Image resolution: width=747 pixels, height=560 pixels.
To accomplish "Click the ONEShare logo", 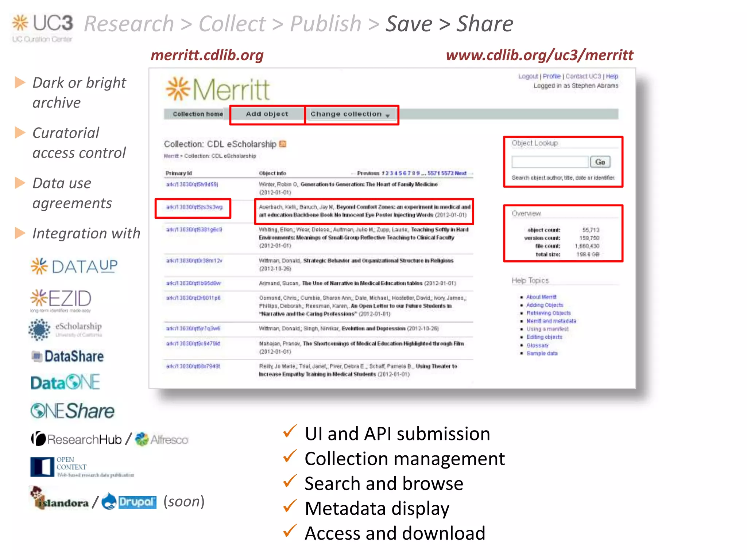I will coord(72,411).
